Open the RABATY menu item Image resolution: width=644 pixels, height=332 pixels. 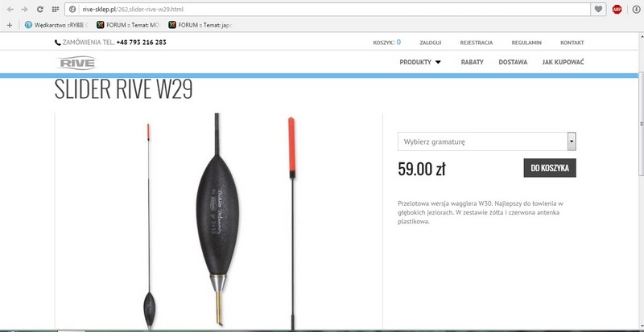[472, 62]
